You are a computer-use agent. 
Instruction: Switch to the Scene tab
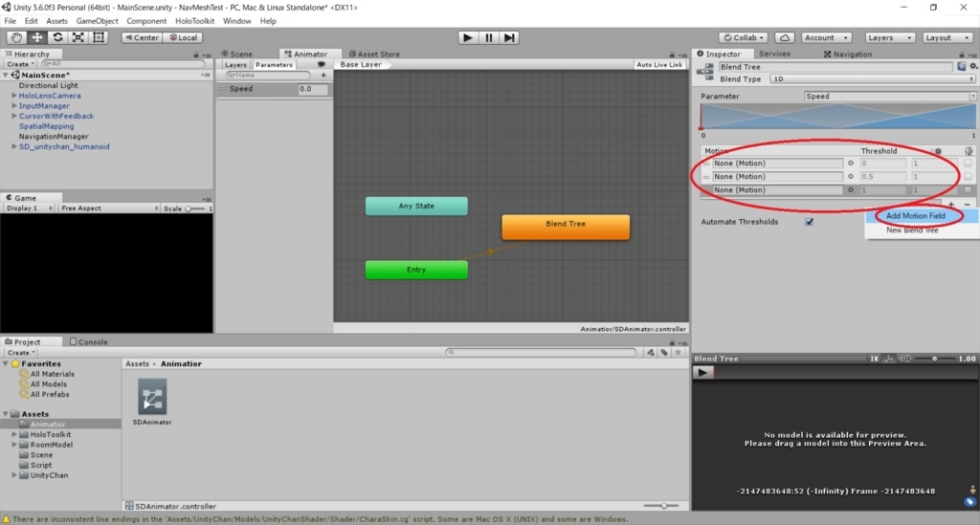pyautogui.click(x=237, y=54)
